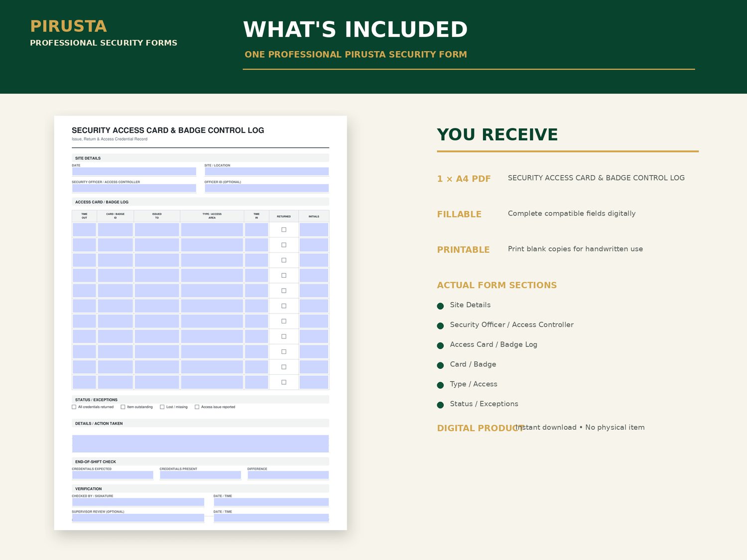Select the Security Officer / Access Controller input field

pos(134,188)
